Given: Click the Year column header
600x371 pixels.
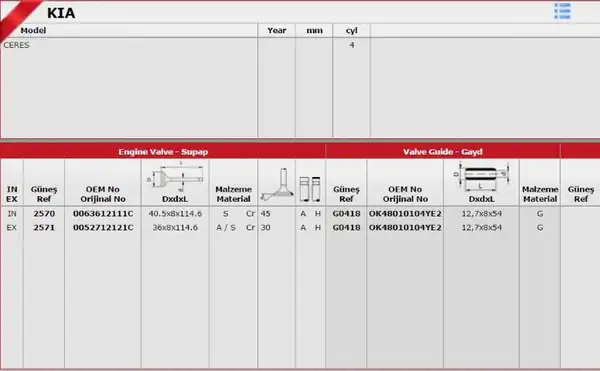Looking at the screenshot, I should pos(277,31).
